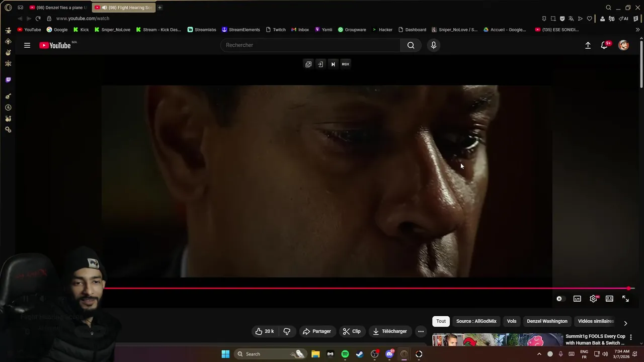The height and width of the screenshot is (362, 644).
Task: Open the Summit1g video thumbnail
Action: [497, 340]
